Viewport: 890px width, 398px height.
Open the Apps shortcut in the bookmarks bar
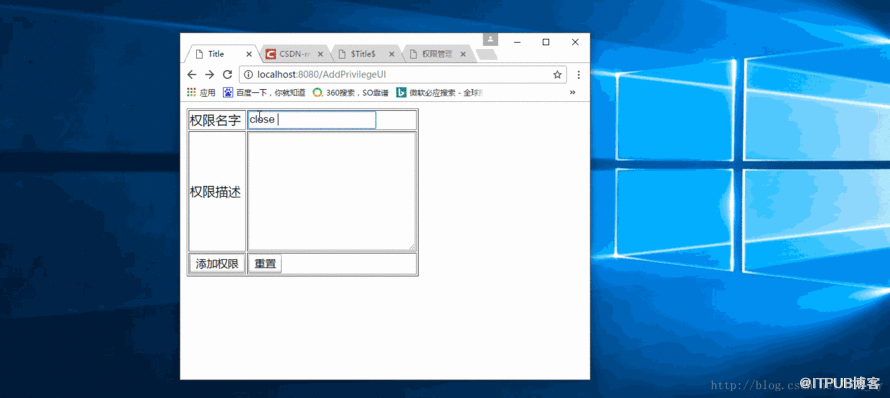coord(201,93)
